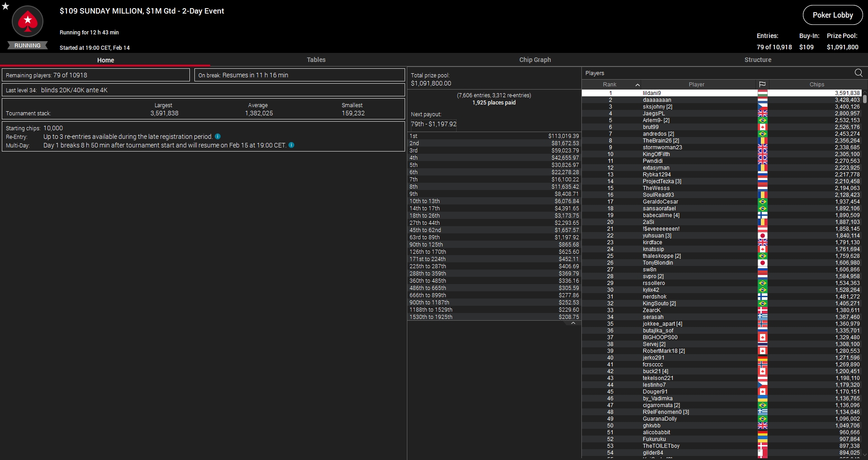Click the flag icon beside lestinho7
This screenshot has width=868, height=460.
[x=763, y=385]
